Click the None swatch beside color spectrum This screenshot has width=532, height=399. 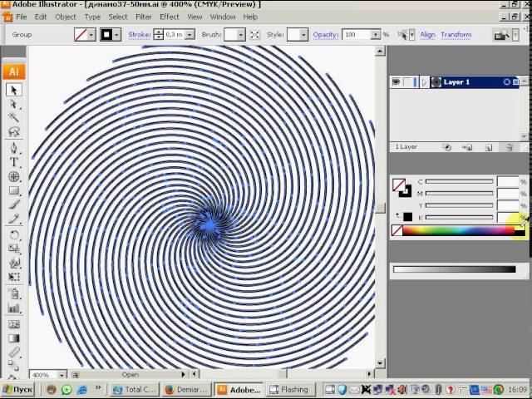pos(397,231)
